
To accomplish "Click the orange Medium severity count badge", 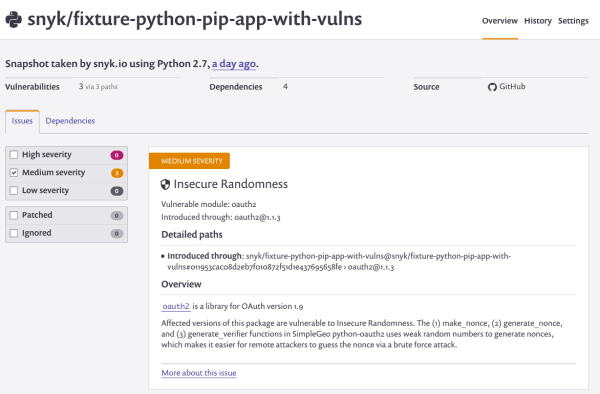I will click(117, 173).
